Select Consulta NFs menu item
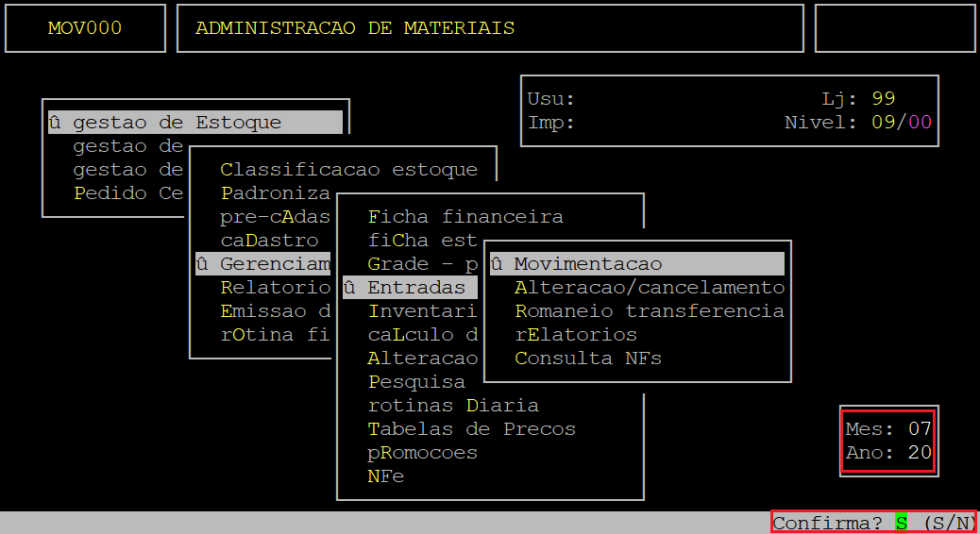This screenshot has width=980, height=534. [587, 359]
